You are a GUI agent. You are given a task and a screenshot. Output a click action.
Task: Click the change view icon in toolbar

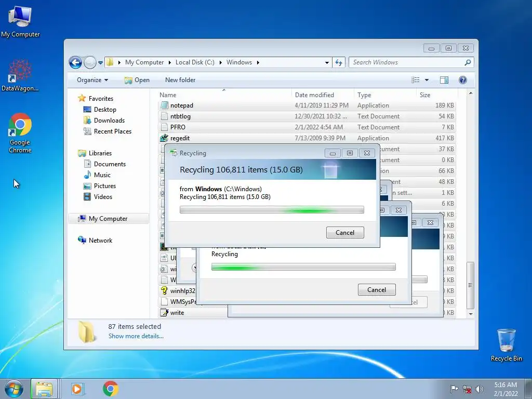(x=415, y=80)
